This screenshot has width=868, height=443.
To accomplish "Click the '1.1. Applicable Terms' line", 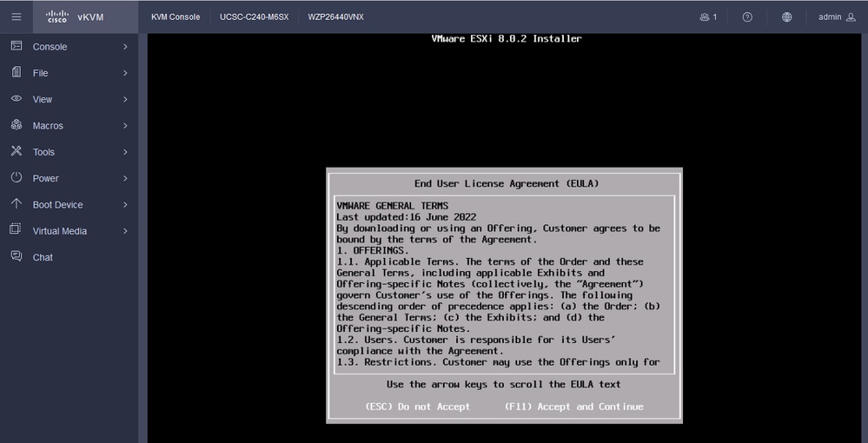I will 490,261.
